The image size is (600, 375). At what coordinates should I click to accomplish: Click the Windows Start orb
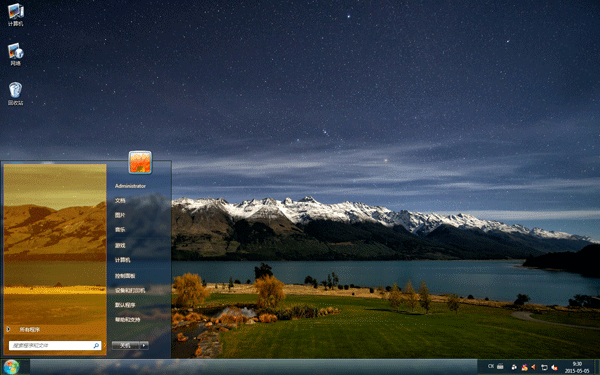[x=11, y=367]
